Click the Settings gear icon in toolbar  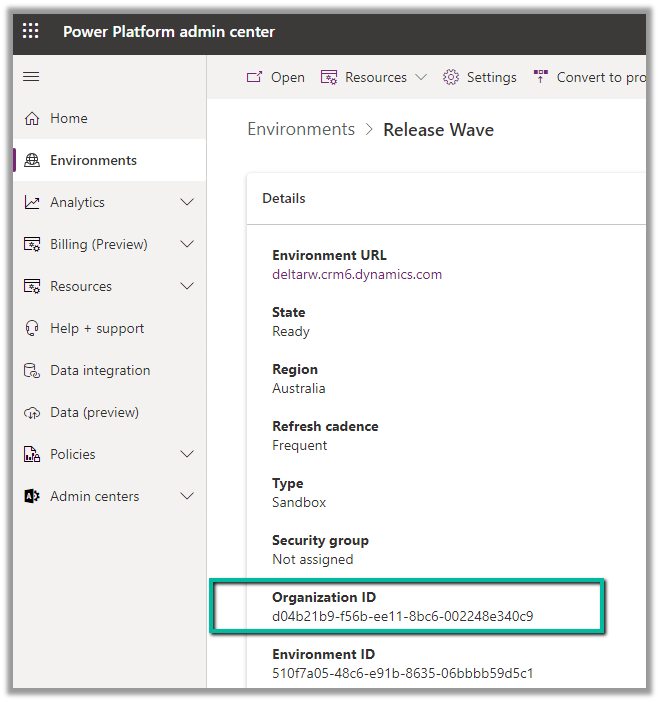tap(451, 77)
